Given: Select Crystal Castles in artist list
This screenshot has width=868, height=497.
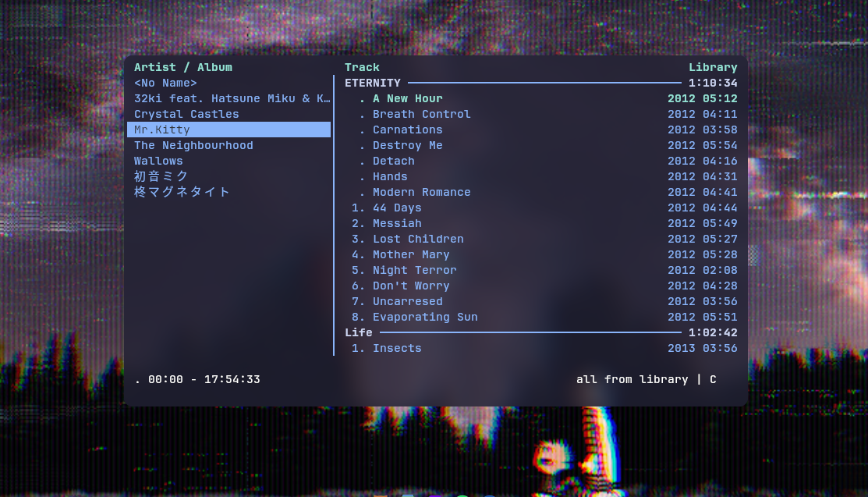Looking at the screenshot, I should (x=186, y=114).
